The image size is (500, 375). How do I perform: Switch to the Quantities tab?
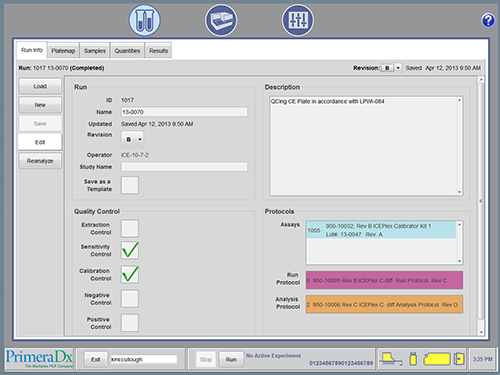point(127,51)
